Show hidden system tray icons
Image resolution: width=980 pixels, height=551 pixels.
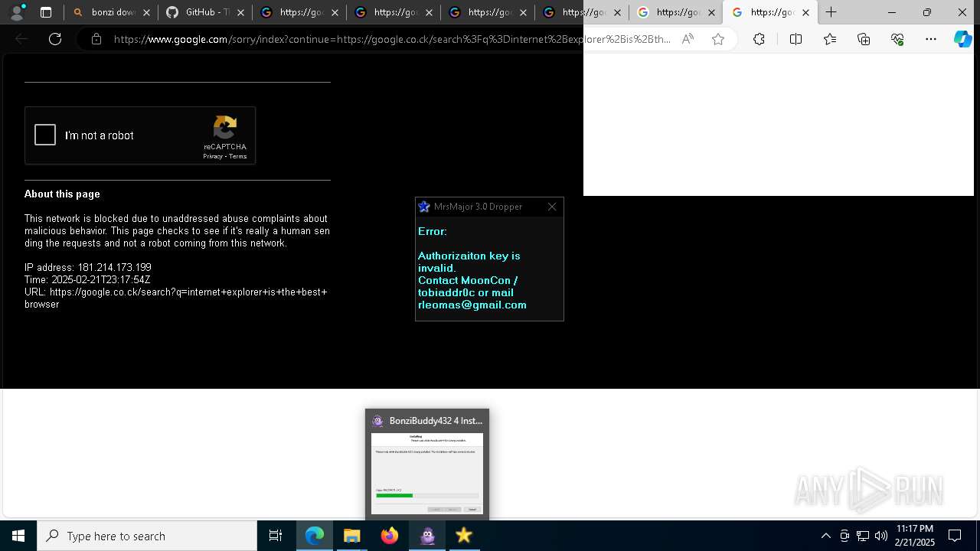(x=825, y=536)
